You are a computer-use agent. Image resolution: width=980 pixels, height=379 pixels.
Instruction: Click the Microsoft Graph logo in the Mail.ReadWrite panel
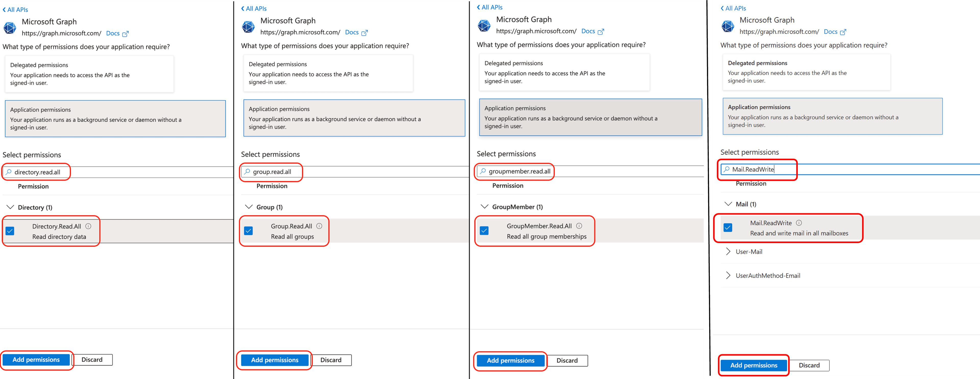[x=728, y=26]
